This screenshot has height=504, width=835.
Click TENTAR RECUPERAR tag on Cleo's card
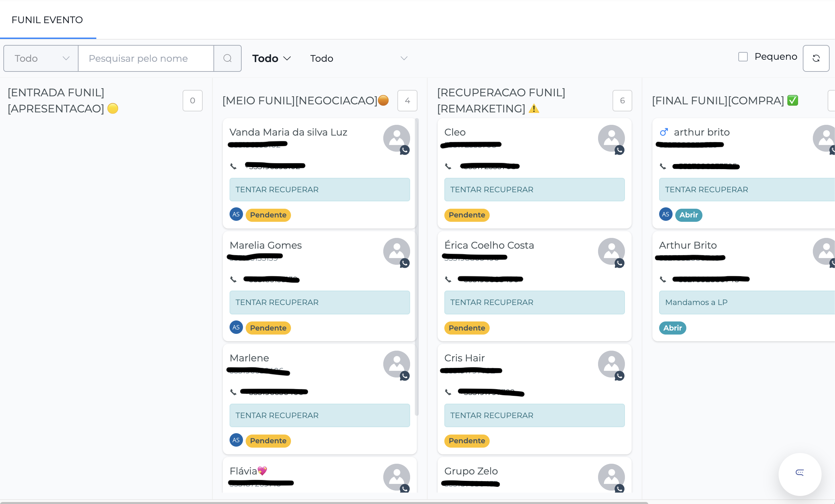click(534, 190)
